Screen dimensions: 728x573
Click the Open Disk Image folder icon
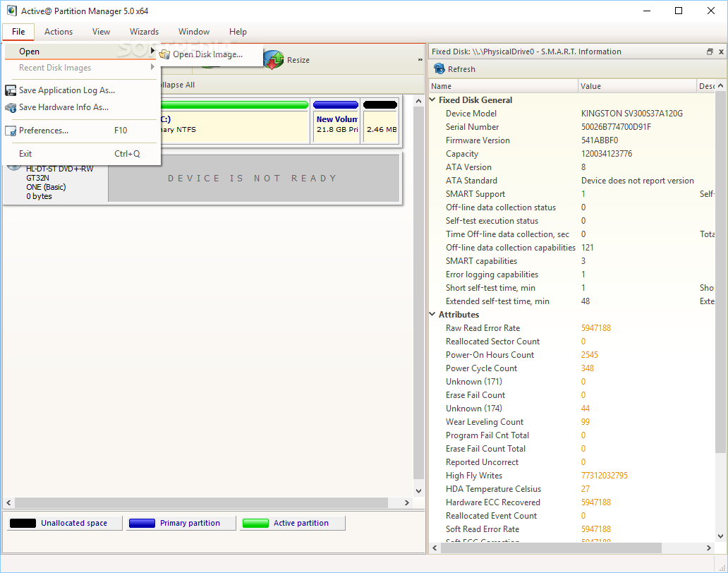[x=164, y=54]
